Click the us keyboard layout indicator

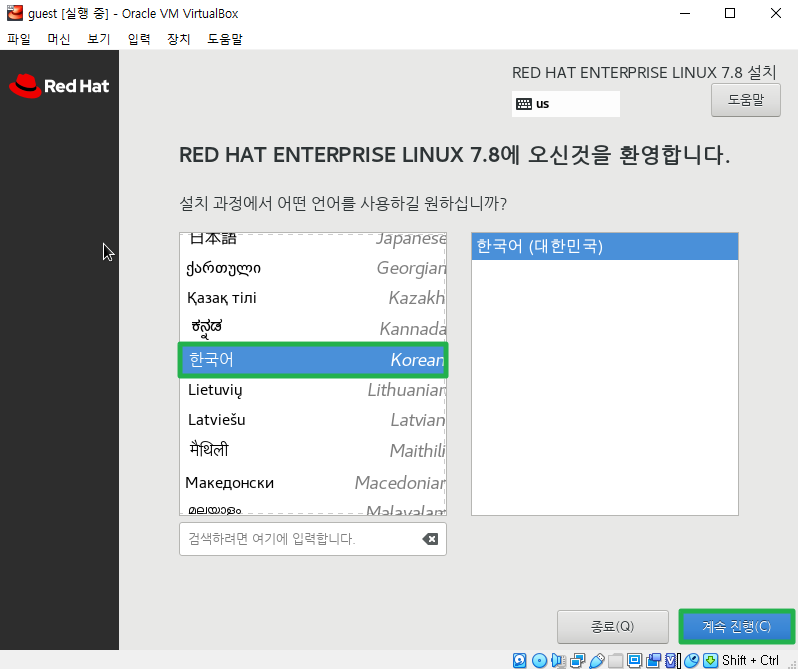[x=565, y=104]
